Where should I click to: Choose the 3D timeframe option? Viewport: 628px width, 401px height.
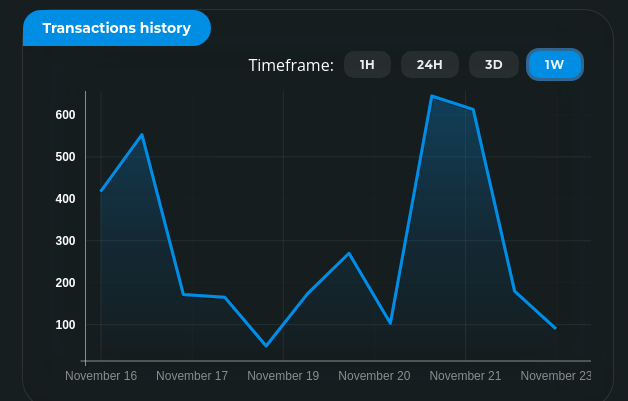click(x=494, y=64)
